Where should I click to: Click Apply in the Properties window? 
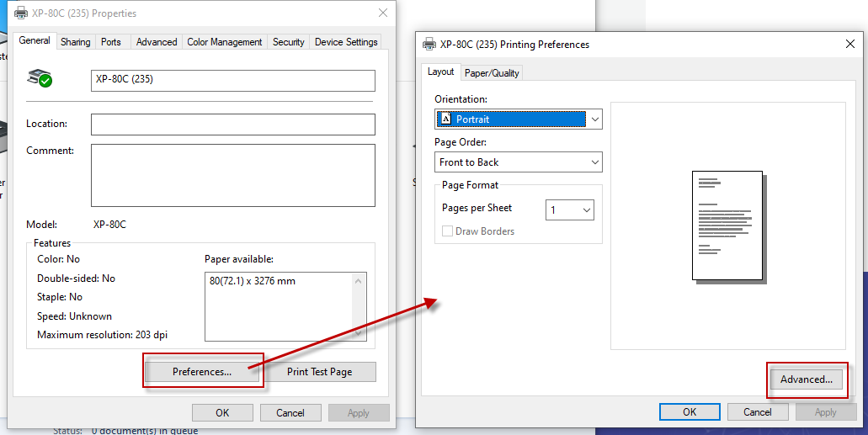(x=359, y=413)
